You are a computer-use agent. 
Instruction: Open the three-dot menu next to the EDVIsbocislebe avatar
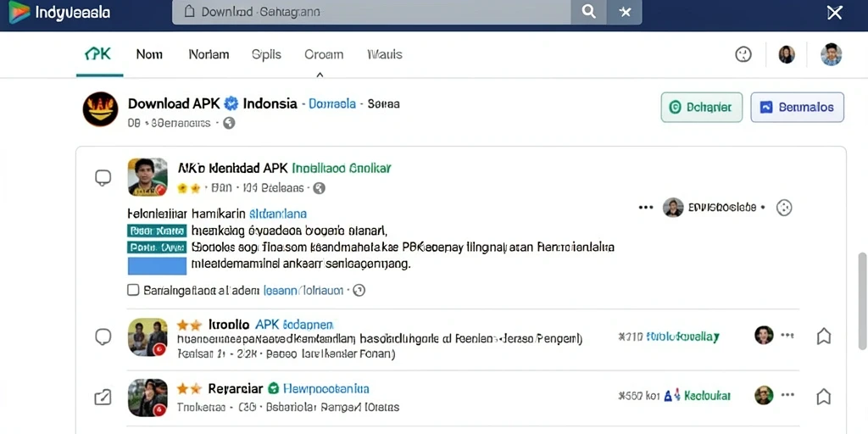[x=646, y=208]
